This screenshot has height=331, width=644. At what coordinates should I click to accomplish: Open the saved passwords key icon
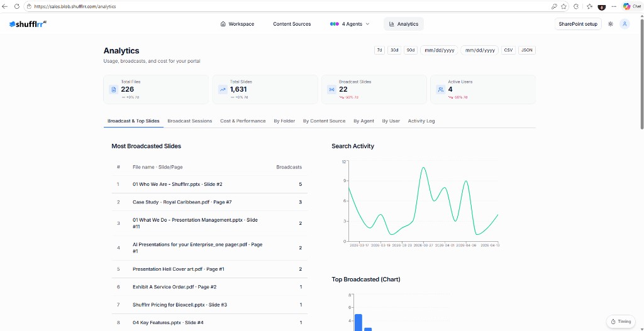click(554, 6)
